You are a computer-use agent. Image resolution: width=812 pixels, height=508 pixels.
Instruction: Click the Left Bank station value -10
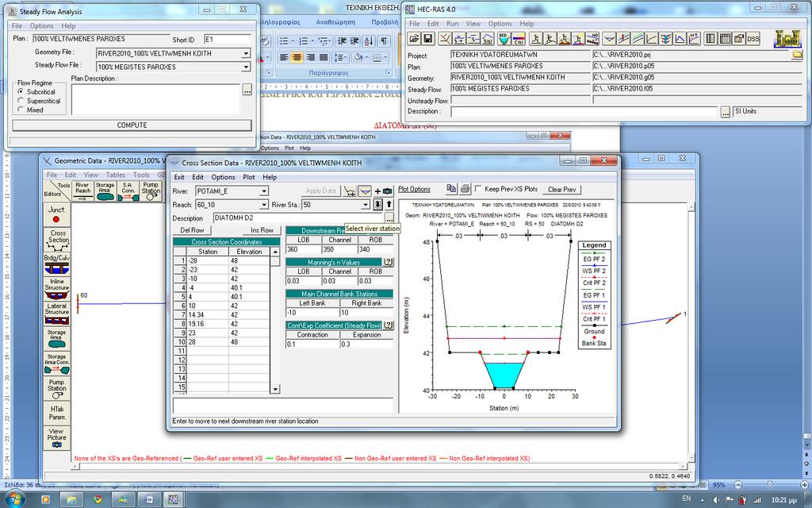[x=312, y=313]
